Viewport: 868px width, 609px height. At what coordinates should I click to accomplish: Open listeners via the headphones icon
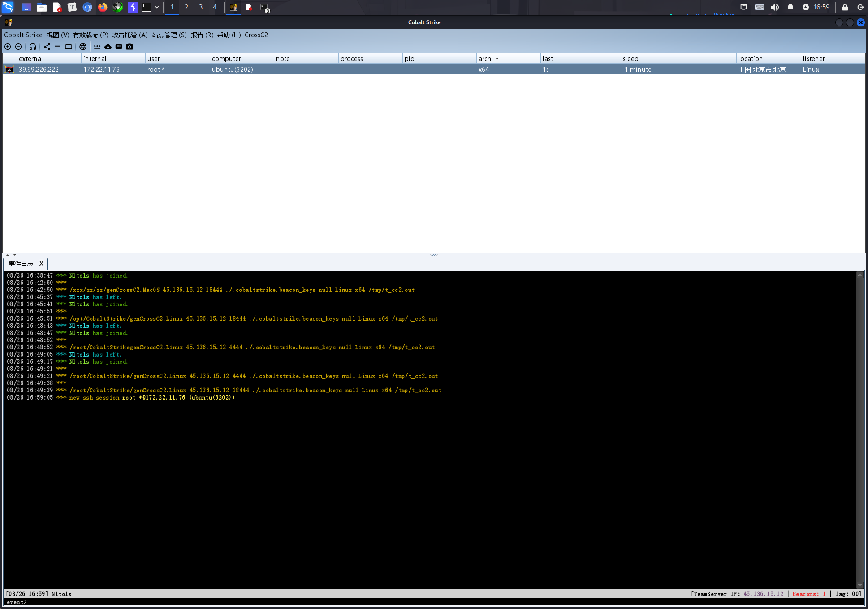33,47
